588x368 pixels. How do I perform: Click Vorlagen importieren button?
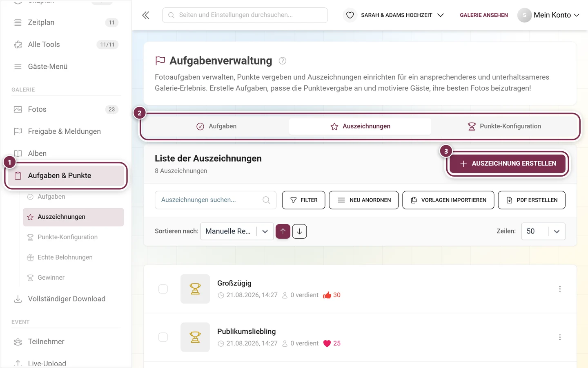click(x=448, y=200)
